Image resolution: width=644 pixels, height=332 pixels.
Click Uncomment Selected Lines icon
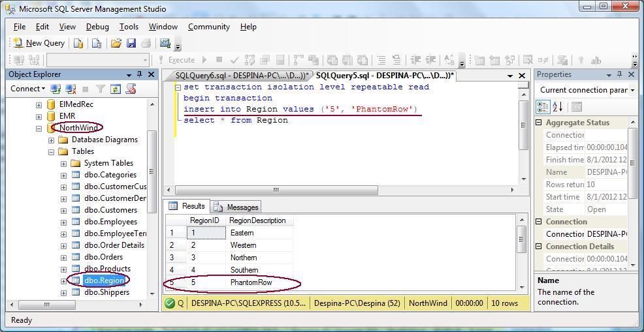tap(396, 60)
